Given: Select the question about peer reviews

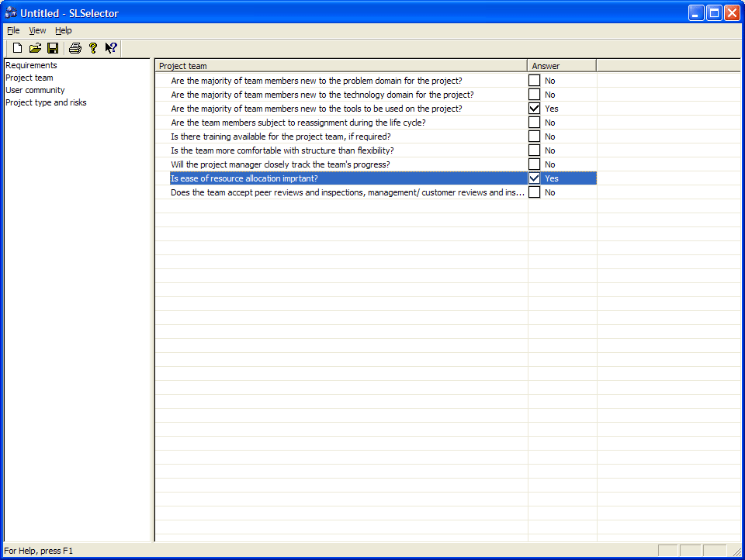Looking at the screenshot, I should [348, 192].
